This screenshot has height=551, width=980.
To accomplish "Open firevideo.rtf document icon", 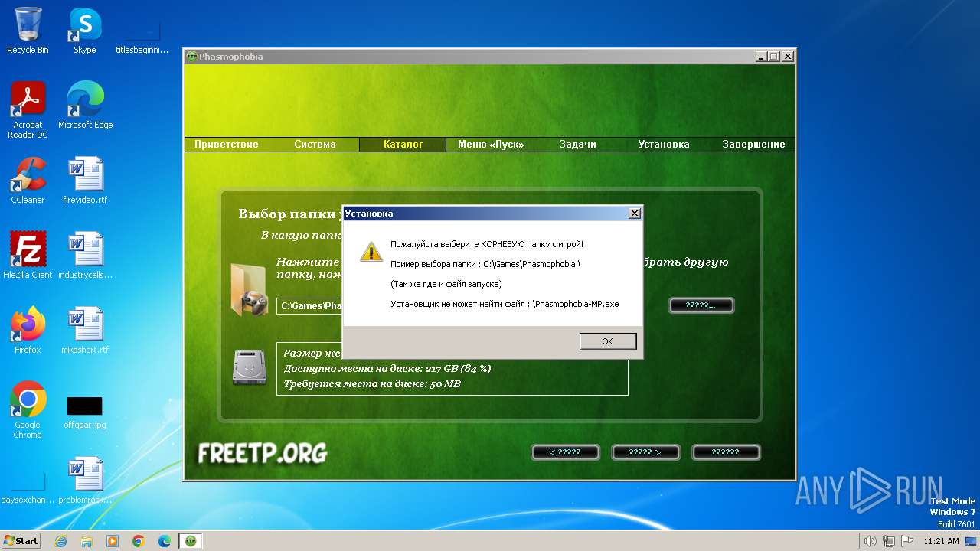I will (85, 181).
